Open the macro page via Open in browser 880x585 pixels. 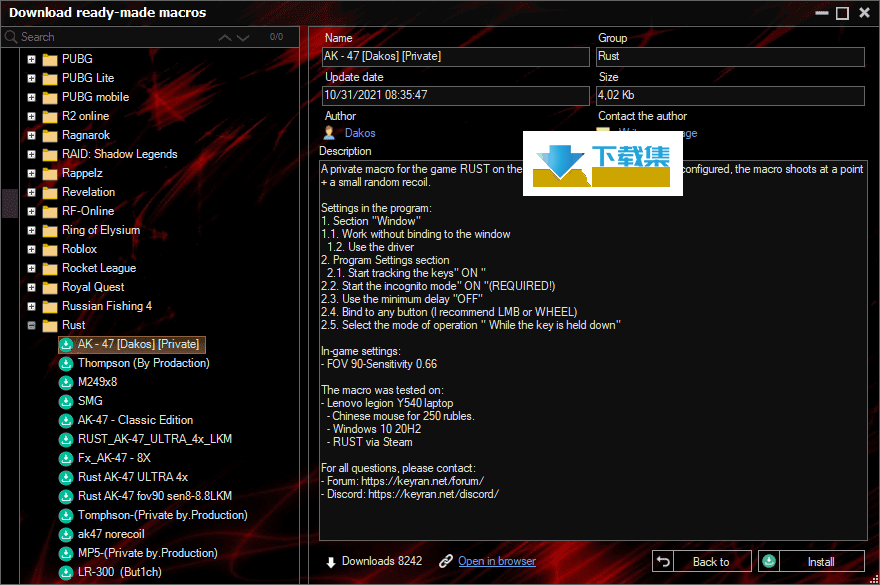pos(497,561)
